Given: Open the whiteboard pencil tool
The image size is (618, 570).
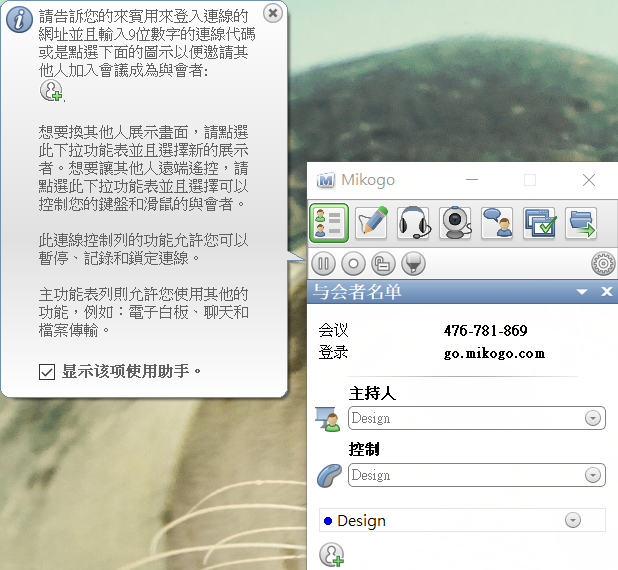Looking at the screenshot, I should (x=371, y=223).
